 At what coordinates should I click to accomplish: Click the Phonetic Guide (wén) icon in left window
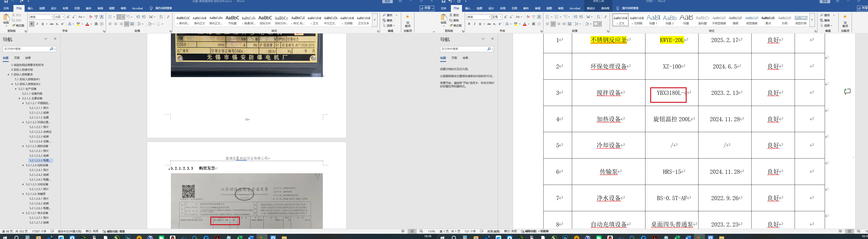[96, 17]
